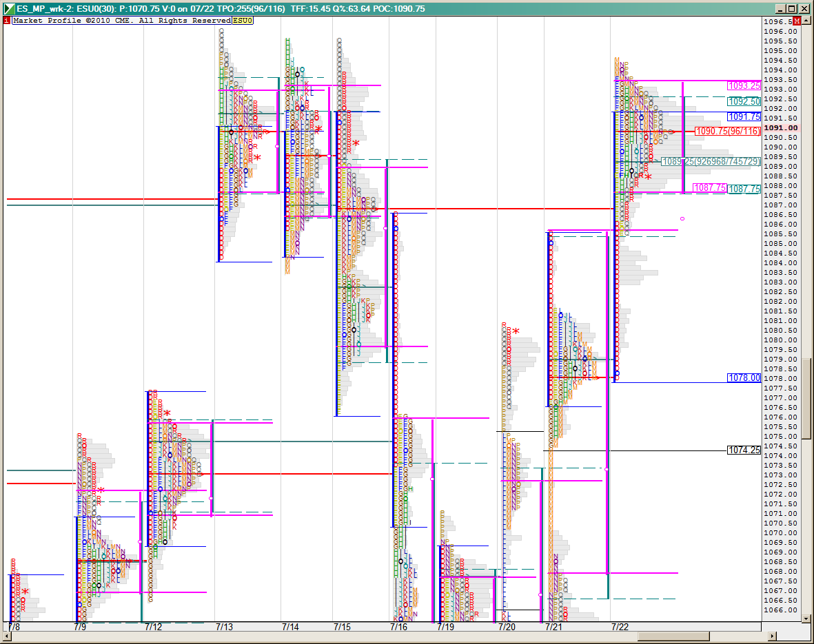The image size is (814, 644).
Task: Maximize the ES_MP_wrk-2 chart window
Action: coord(792,8)
